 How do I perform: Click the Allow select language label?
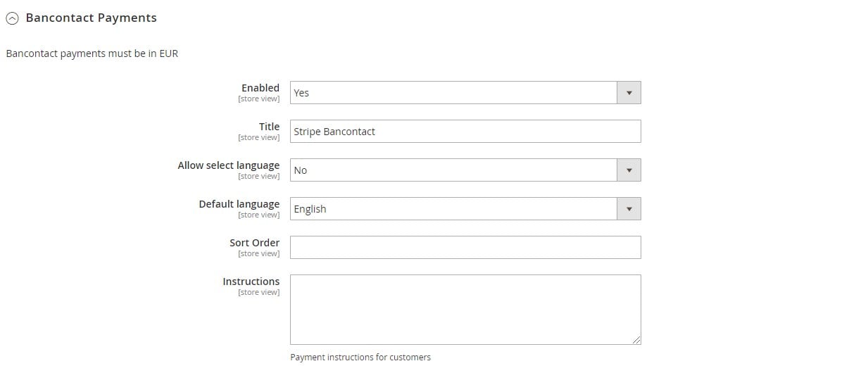229,165
